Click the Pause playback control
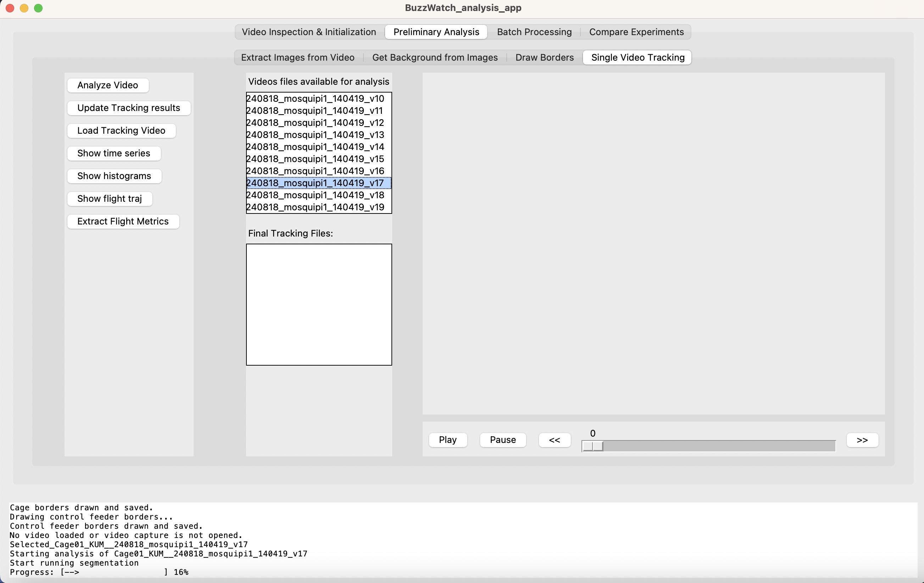Viewport: 924px width, 583px height. coord(502,440)
